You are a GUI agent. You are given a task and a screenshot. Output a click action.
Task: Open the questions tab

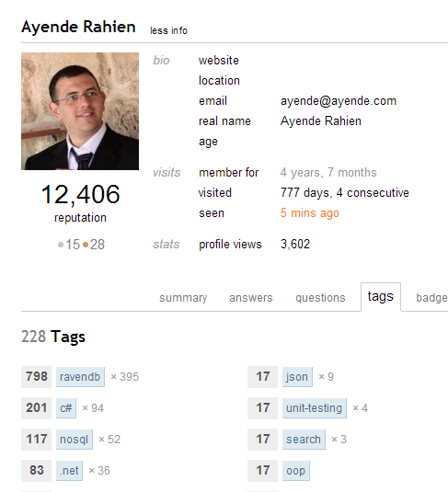tap(320, 297)
